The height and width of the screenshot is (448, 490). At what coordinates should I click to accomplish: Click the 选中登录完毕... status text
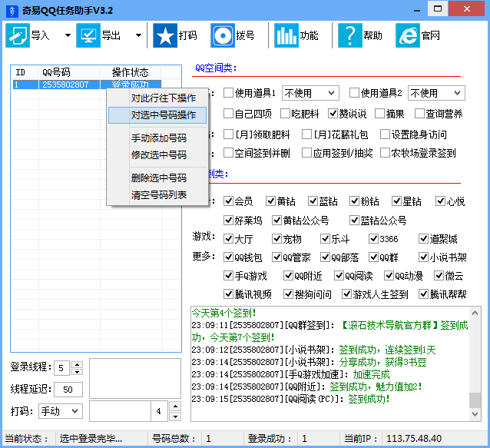91,439
